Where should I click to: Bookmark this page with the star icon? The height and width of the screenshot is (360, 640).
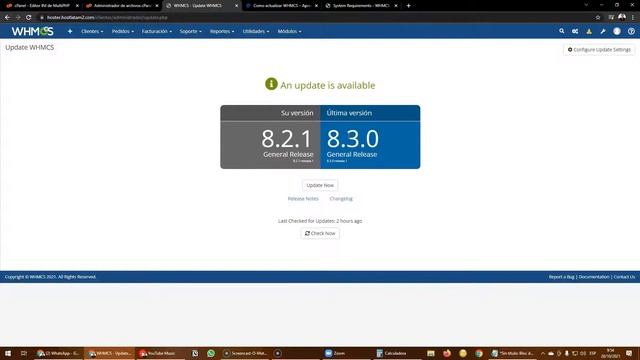pos(598,18)
